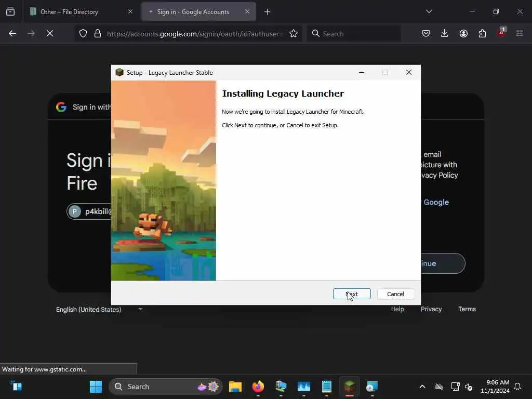The height and width of the screenshot is (399, 532).
Task: Open the network status tray icon
Action: point(455,387)
